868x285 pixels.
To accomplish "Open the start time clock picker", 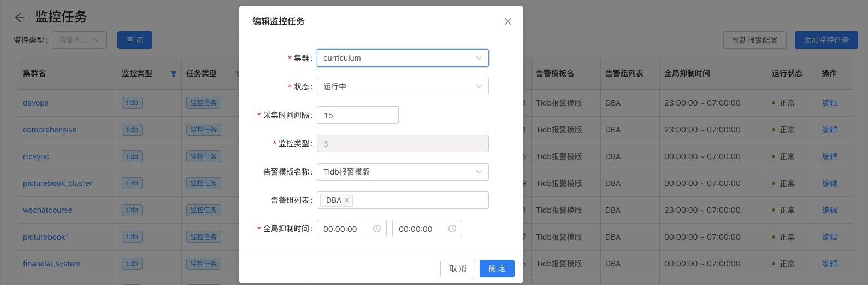I will pyautogui.click(x=377, y=229).
